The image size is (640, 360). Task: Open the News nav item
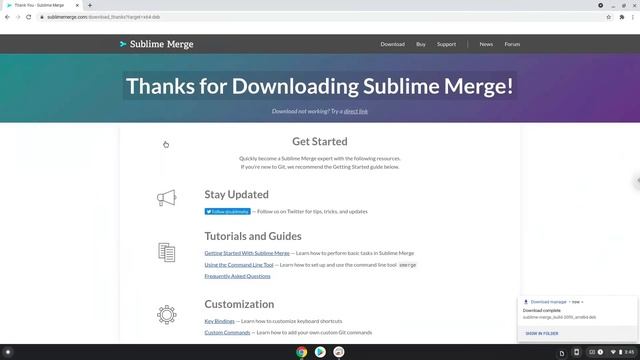[x=486, y=44]
